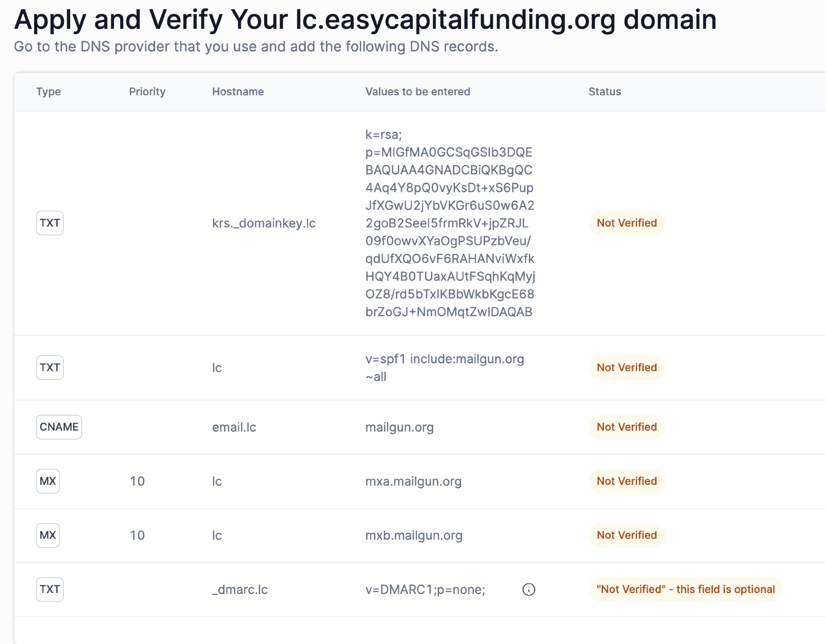Image resolution: width=826 pixels, height=644 pixels.
Task: Click the Priority column header
Action: click(147, 92)
